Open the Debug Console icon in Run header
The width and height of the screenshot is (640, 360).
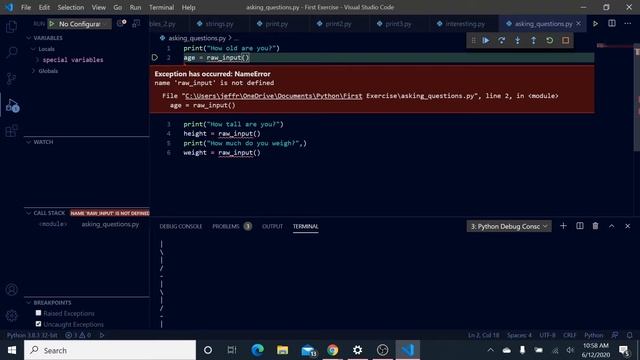[136, 23]
